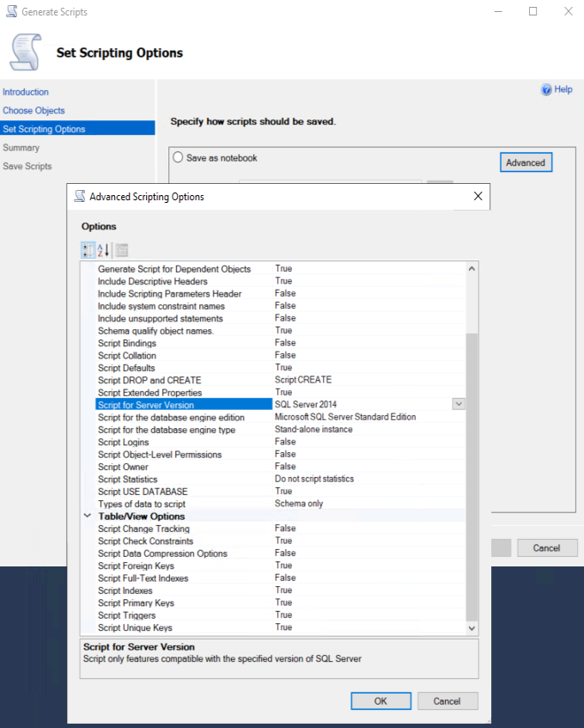Click the Help question mark icon
The image size is (584, 728).
point(546,89)
